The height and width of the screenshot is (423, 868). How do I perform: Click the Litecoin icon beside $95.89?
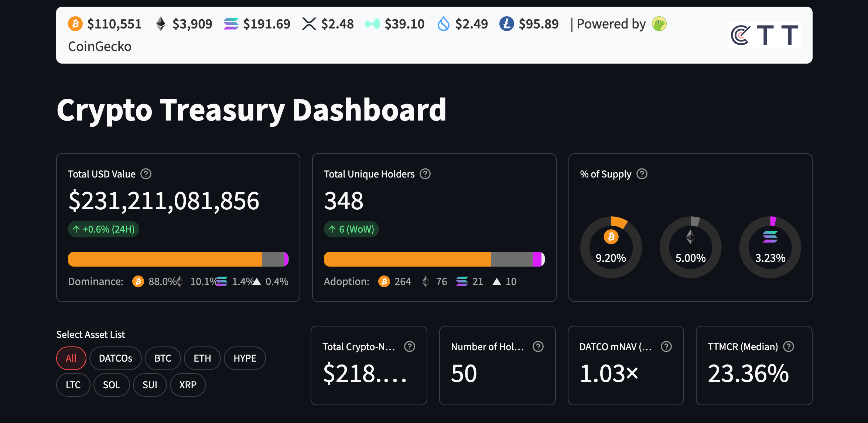(507, 24)
